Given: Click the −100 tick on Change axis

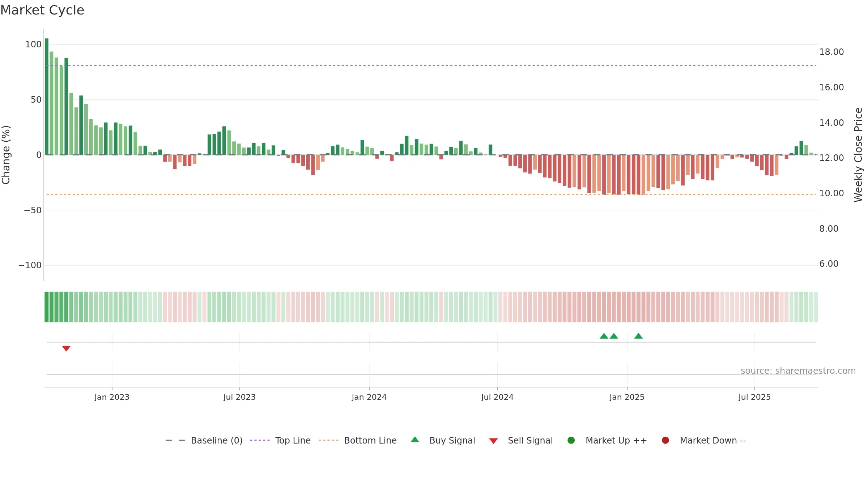Looking at the screenshot, I should point(30,265).
